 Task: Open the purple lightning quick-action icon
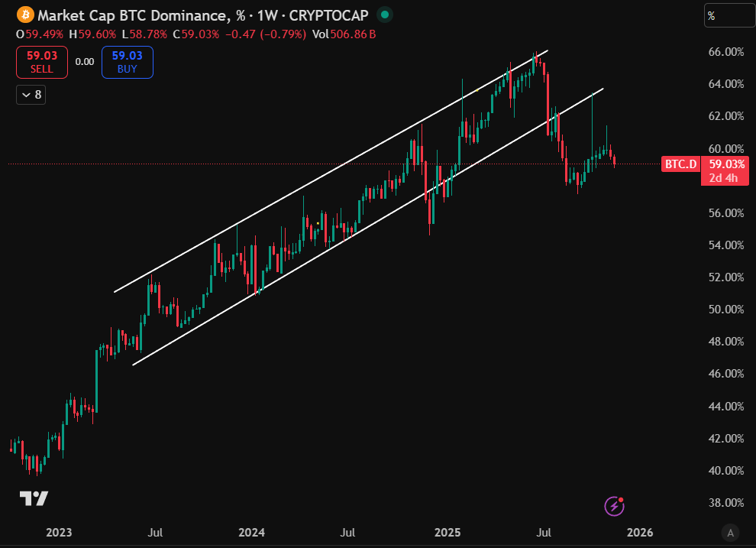614,506
